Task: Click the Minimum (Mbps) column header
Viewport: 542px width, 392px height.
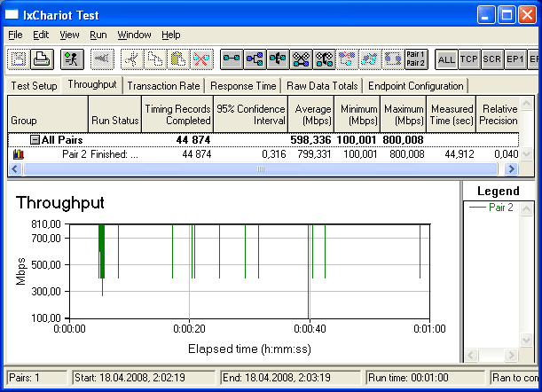Action: click(357, 114)
